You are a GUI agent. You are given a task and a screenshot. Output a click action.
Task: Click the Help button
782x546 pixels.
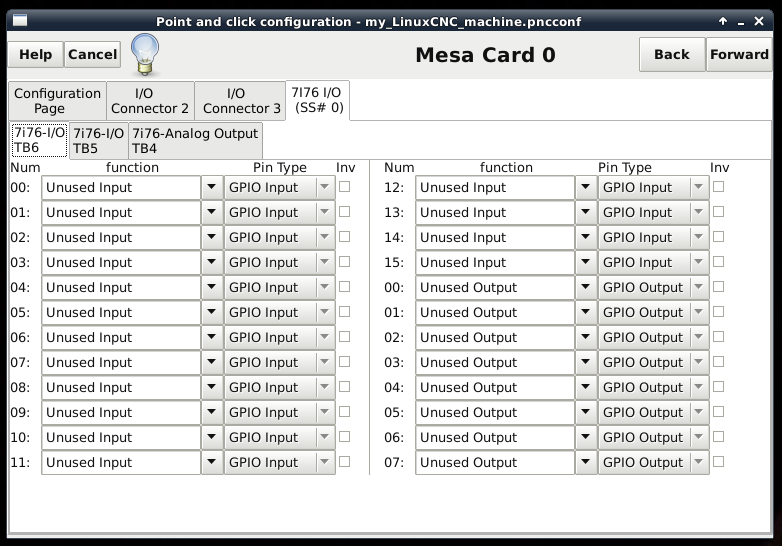coord(35,54)
